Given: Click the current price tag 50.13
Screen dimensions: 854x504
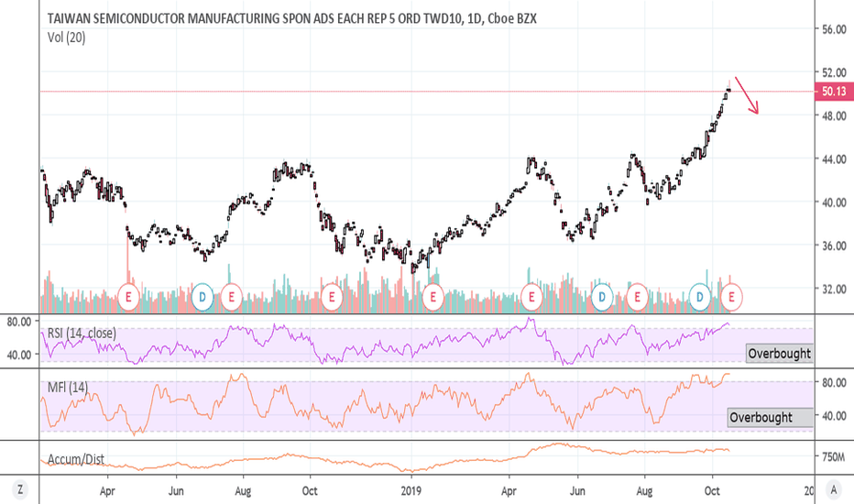Looking at the screenshot, I should (835, 91).
